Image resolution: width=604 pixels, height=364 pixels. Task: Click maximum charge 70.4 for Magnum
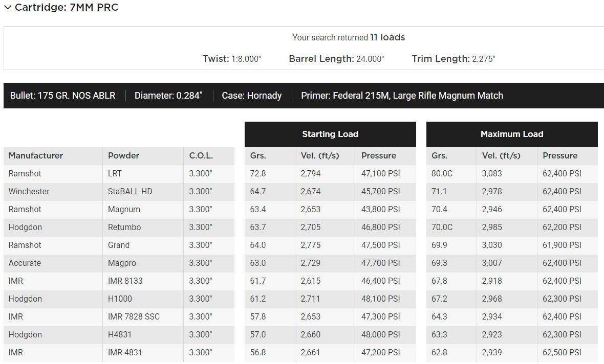click(439, 209)
